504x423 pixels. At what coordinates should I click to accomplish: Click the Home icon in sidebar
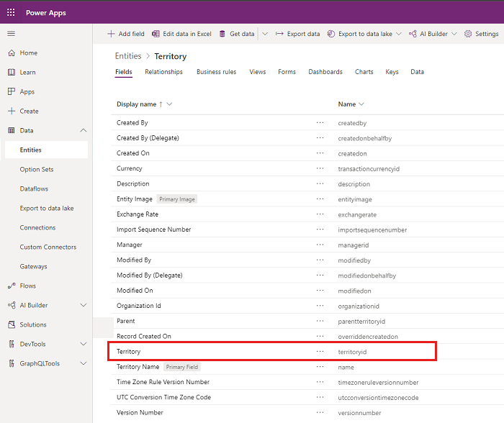point(11,53)
